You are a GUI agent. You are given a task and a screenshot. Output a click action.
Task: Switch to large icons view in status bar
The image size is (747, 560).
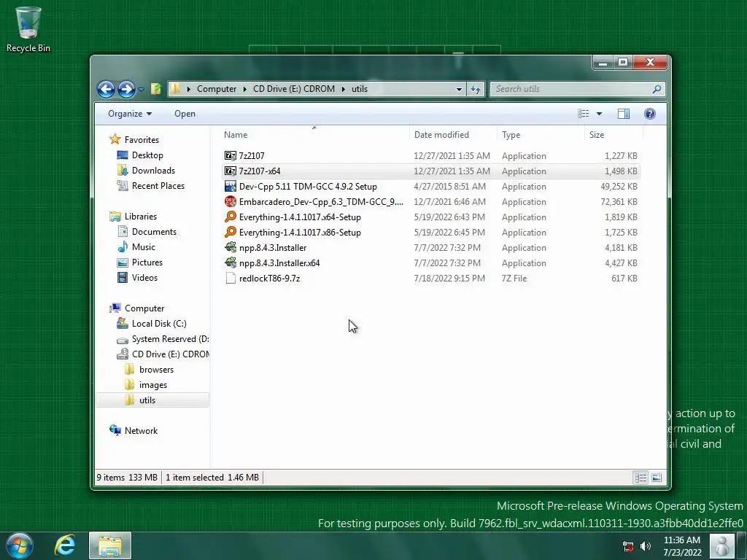[657, 478]
